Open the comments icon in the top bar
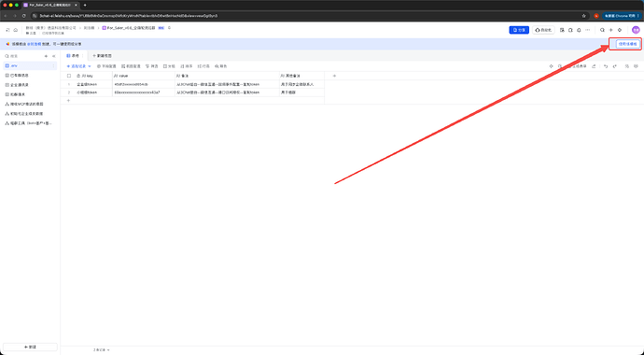Screen dimensions: 644x355 point(570,30)
